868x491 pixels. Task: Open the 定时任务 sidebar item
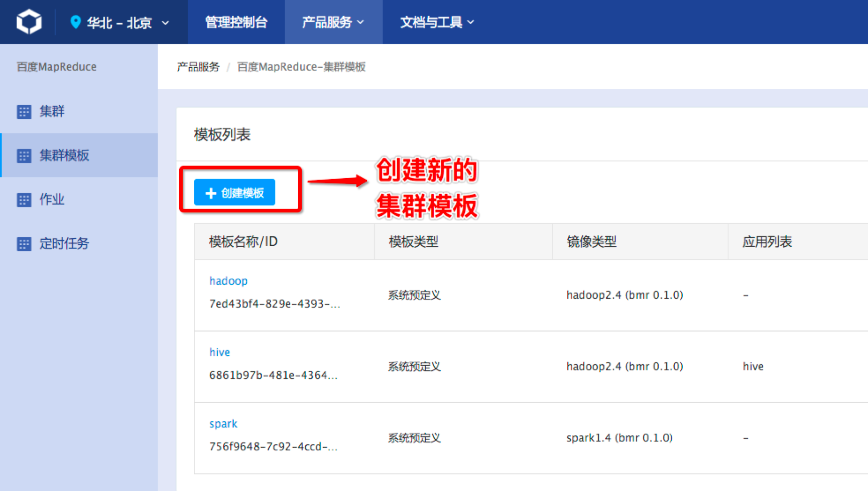79,243
